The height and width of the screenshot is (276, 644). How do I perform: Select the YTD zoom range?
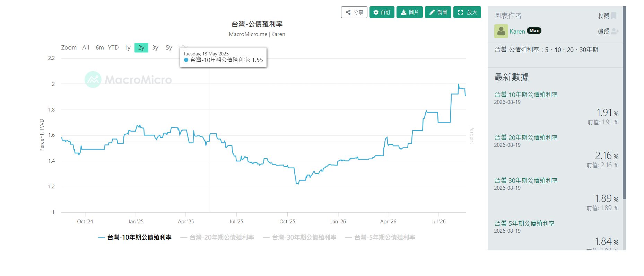click(x=113, y=47)
